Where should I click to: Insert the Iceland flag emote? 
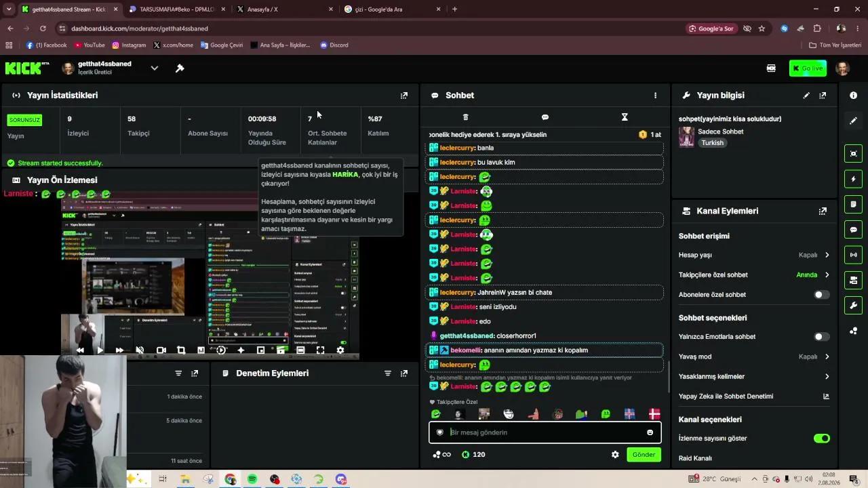pyautogui.click(x=629, y=414)
